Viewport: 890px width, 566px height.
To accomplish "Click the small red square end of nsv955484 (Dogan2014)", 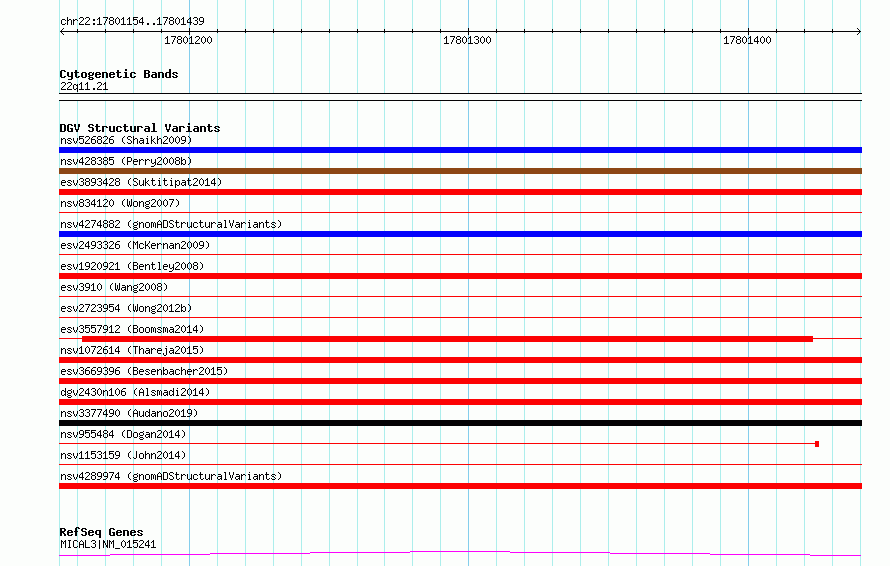I will click(x=817, y=444).
